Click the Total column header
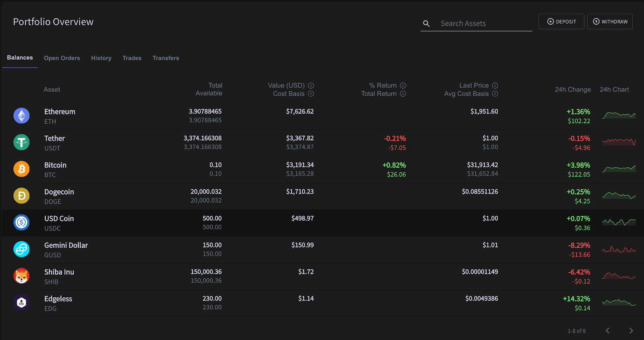Viewport: 644px width, 340px height. (x=215, y=85)
